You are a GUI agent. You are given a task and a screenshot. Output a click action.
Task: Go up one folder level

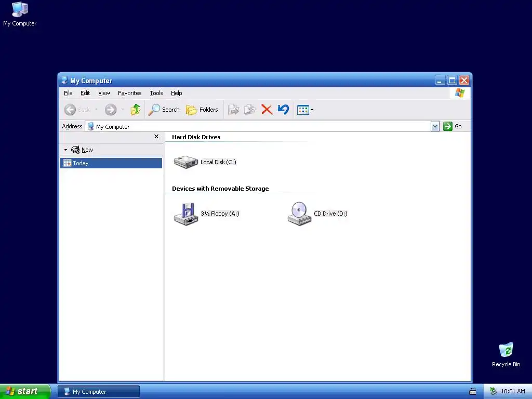136,110
